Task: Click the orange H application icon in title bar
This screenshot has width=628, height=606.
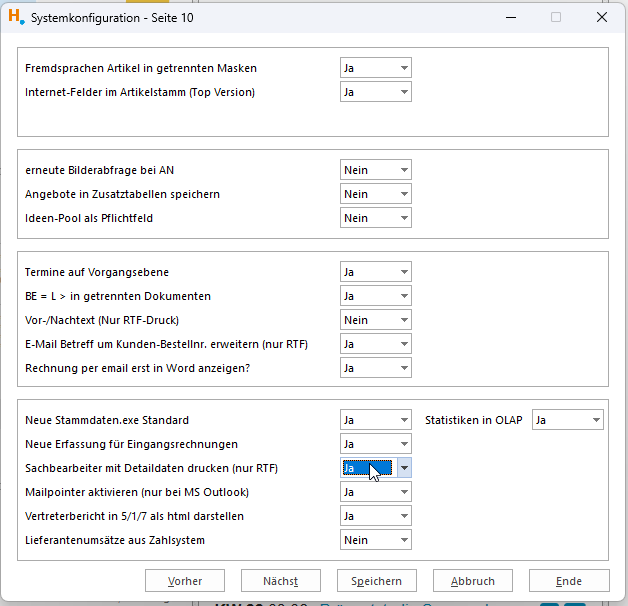Action: [x=16, y=17]
